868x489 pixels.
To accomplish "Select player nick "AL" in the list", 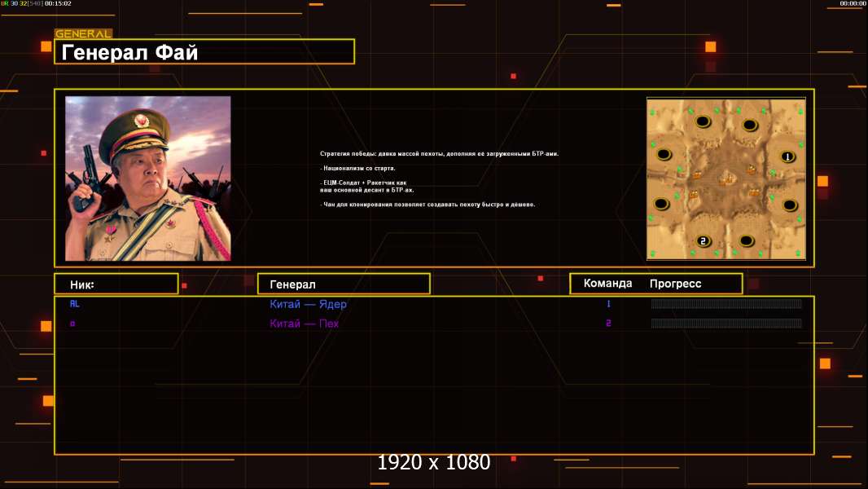I will (75, 303).
